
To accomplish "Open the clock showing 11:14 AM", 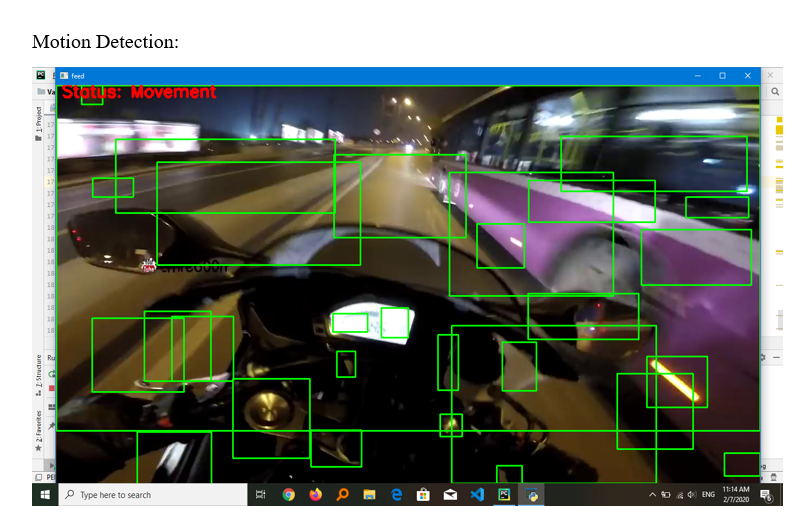I will (x=736, y=494).
